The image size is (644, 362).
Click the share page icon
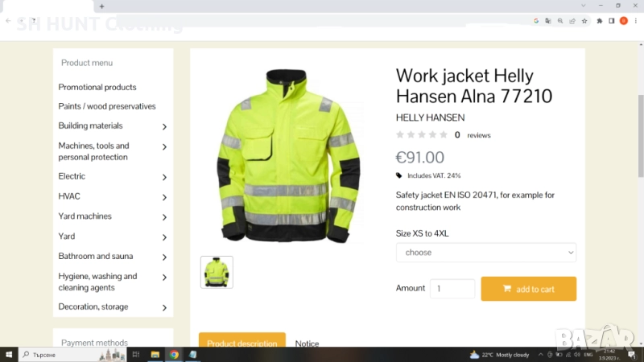click(x=572, y=21)
